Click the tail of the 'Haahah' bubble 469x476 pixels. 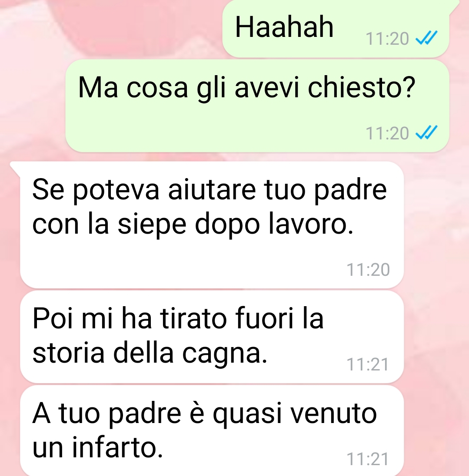(x=454, y=6)
